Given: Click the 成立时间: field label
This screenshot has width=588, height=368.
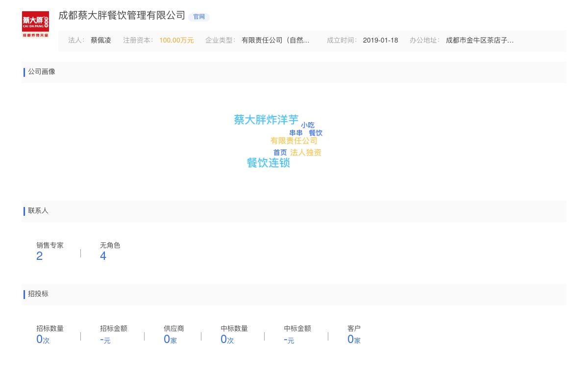Looking at the screenshot, I should pyautogui.click(x=342, y=41).
